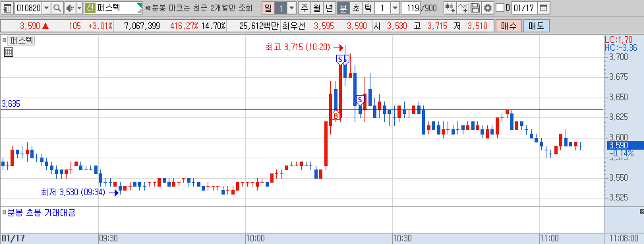
Task: Click the floppy disk save chart icon
Action: coord(475,8)
